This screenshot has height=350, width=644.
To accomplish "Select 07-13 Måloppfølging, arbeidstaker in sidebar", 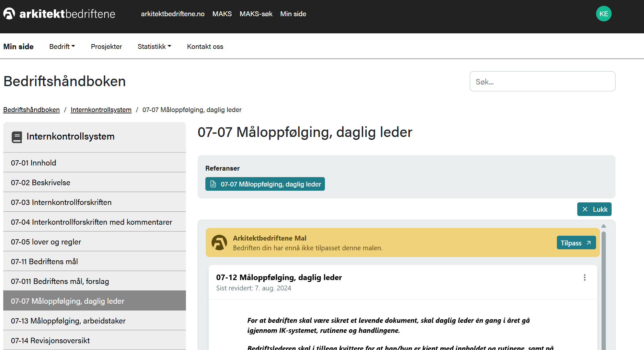I will (x=68, y=321).
